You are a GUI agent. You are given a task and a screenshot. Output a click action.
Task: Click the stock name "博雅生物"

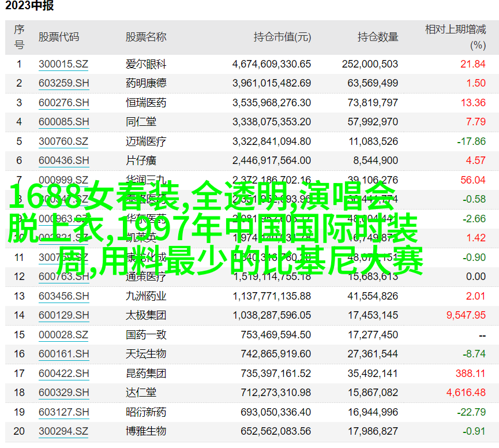pos(146,431)
